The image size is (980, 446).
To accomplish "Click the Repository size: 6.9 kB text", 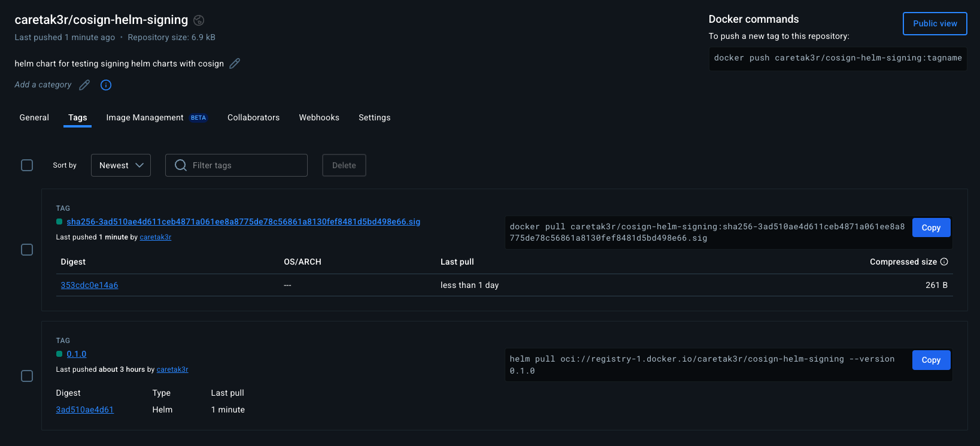I will coord(171,37).
